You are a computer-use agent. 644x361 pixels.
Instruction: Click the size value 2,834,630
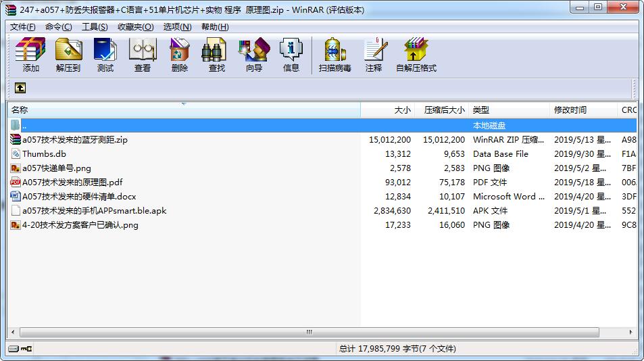click(392, 211)
